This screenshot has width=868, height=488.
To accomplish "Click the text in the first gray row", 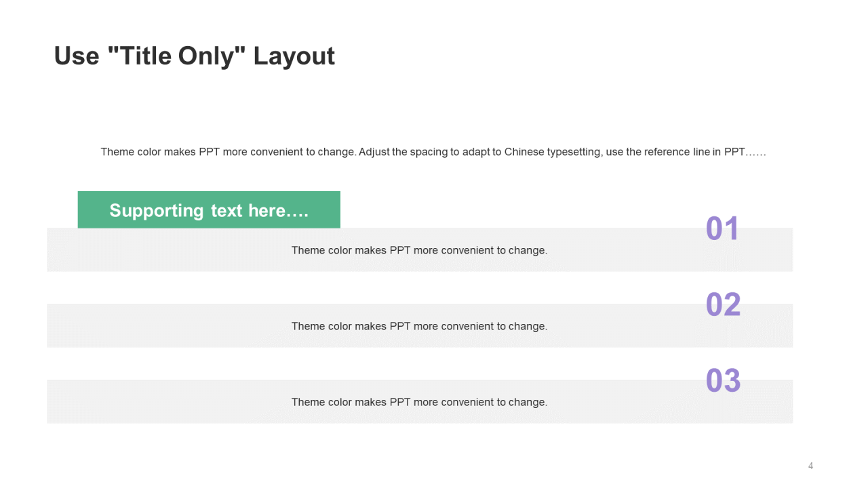I will coord(419,250).
